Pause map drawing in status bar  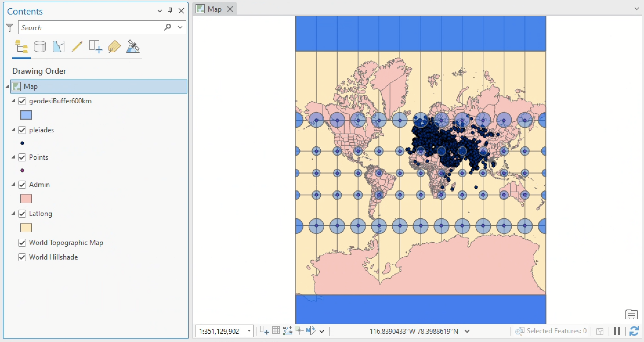pos(617,331)
